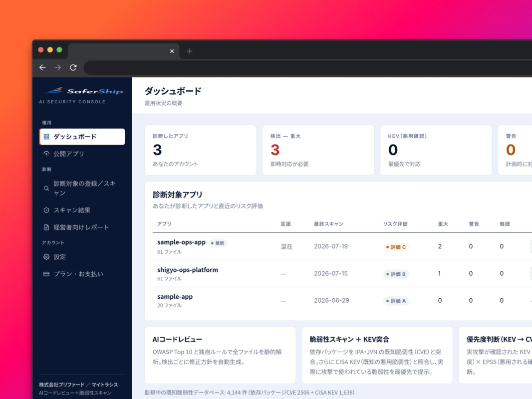Click the 診断したアプリ stat card
The image size is (532, 399).
201,150
